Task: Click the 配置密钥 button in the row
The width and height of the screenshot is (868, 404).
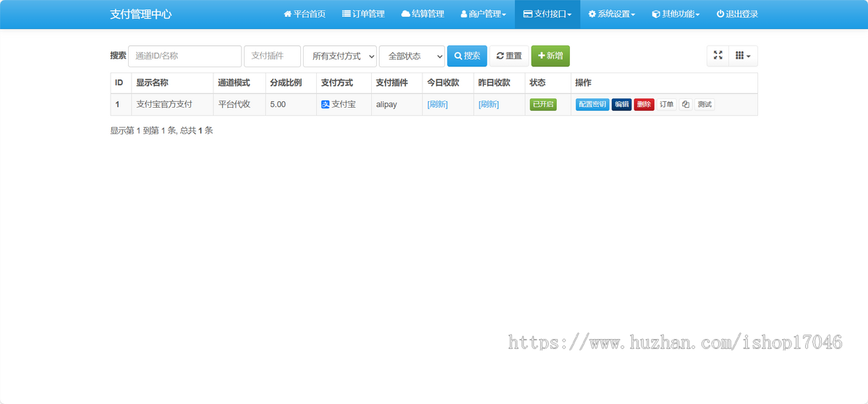Action: coord(592,104)
